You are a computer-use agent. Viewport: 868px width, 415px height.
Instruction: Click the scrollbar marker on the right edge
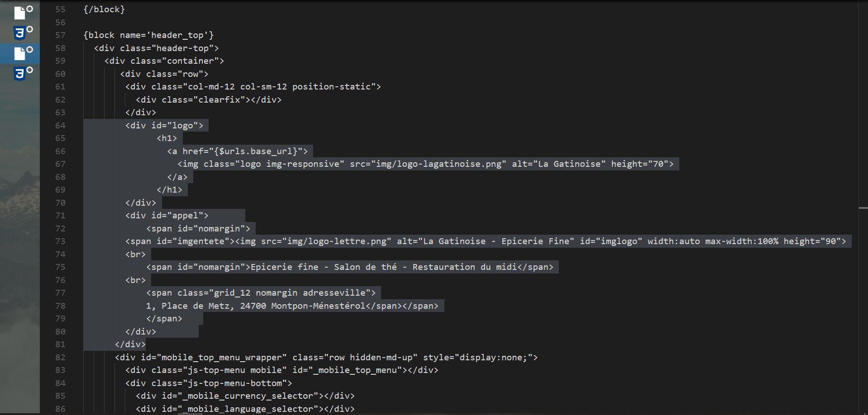tap(863, 208)
